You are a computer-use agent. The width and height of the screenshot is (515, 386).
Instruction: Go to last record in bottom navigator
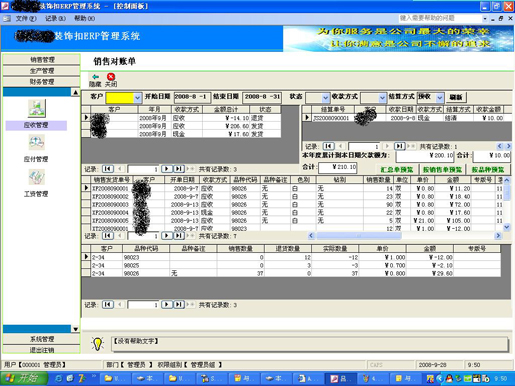point(179,305)
